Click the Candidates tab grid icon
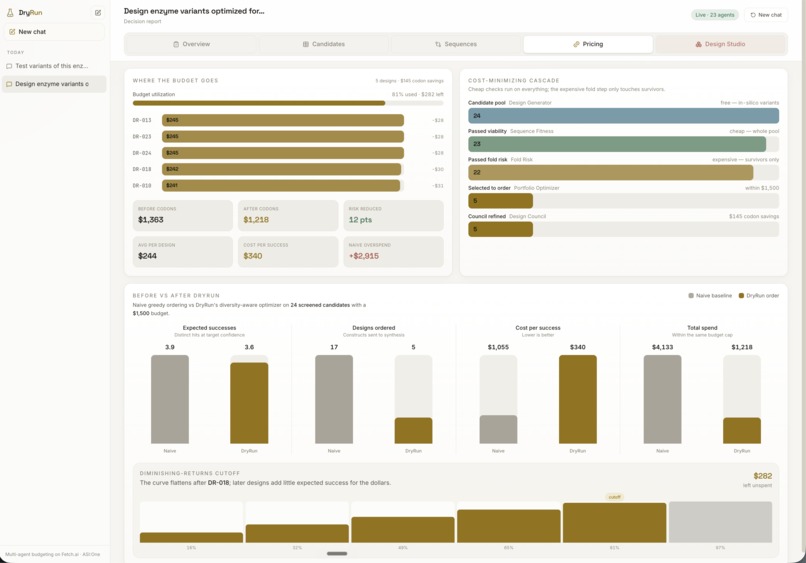The height and width of the screenshot is (563, 806). [305, 44]
